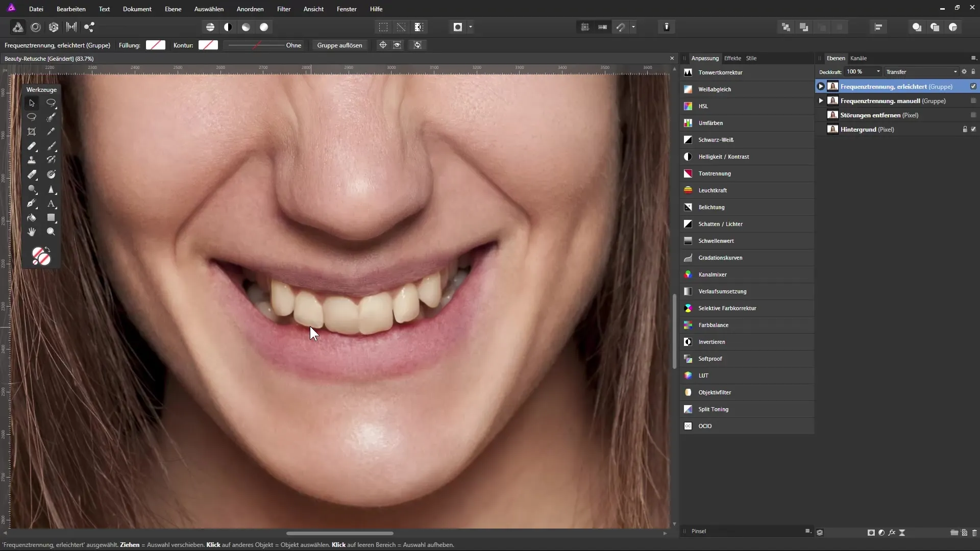980x551 pixels.
Task: Expand the Frequenztrennung, manuell group
Action: coord(821,101)
